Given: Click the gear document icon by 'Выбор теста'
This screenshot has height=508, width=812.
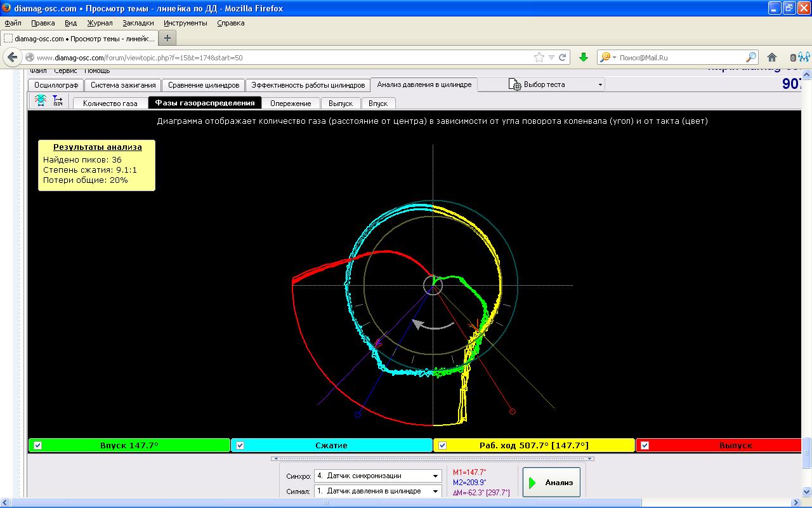Looking at the screenshot, I should click(x=515, y=84).
